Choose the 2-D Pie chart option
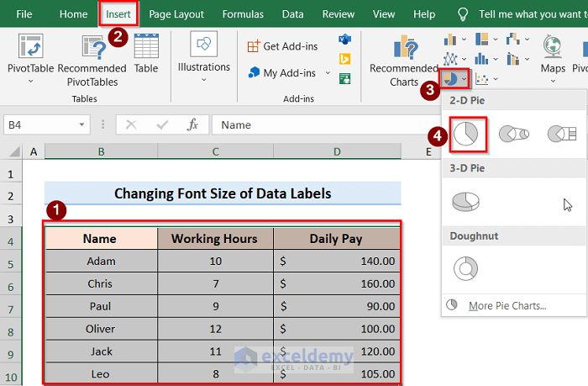Screen dimensions: 588x386 pos(468,134)
